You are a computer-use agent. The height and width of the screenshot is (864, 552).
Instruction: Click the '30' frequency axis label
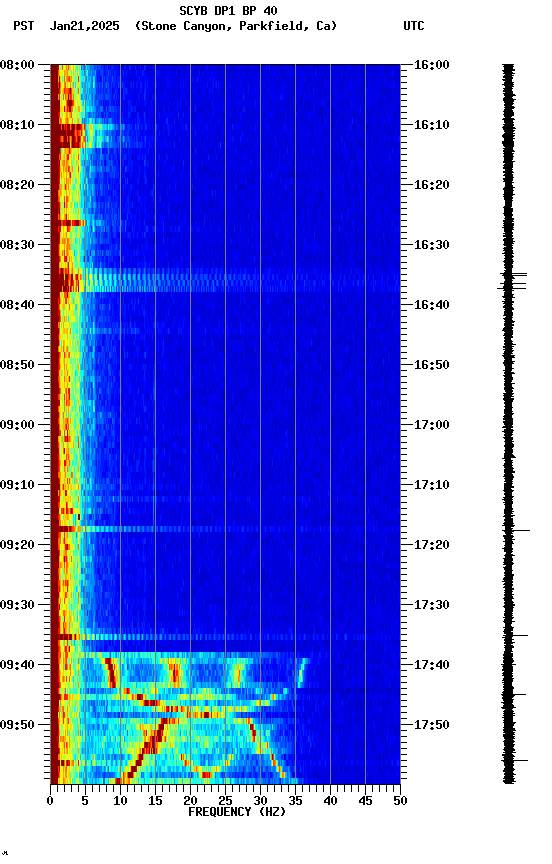[x=260, y=801]
